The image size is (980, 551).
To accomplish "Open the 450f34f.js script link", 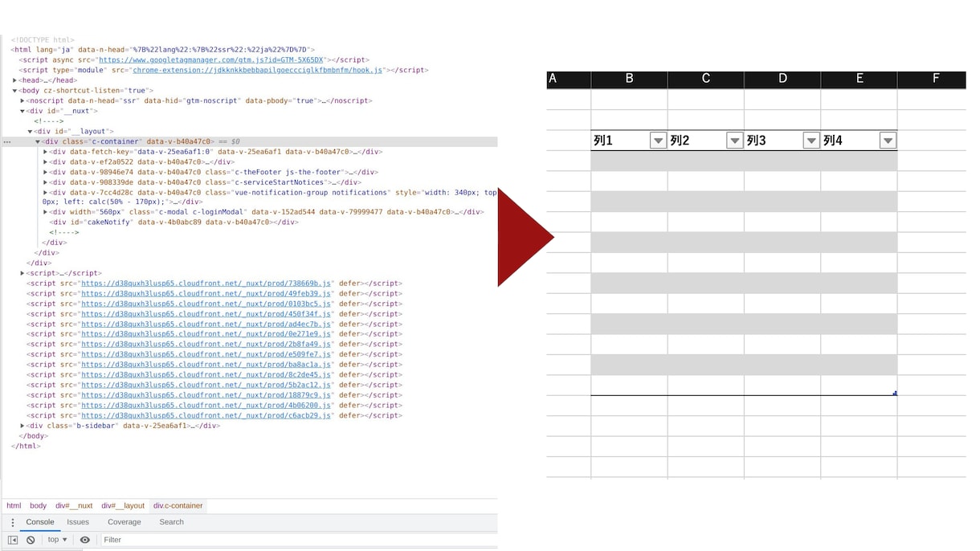I will click(x=206, y=314).
